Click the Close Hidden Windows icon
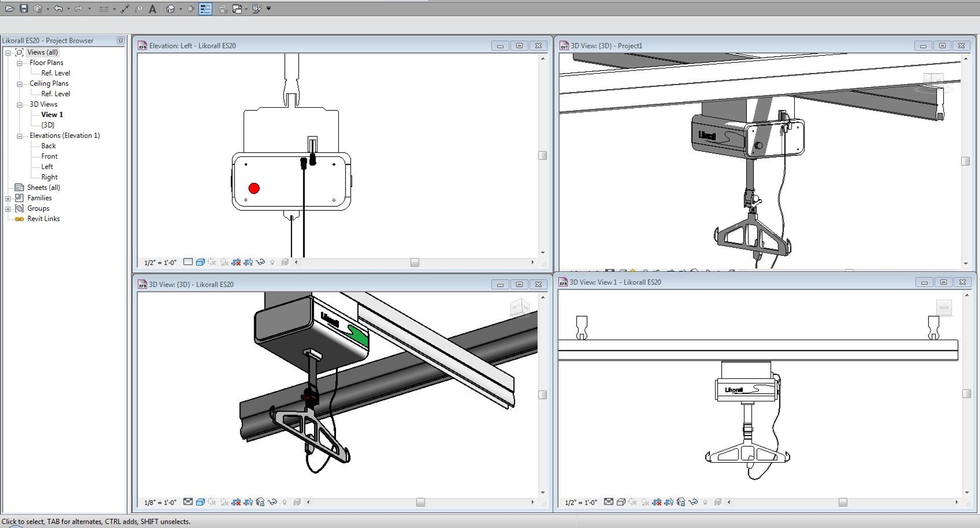This screenshot has width=980, height=528. [223, 9]
